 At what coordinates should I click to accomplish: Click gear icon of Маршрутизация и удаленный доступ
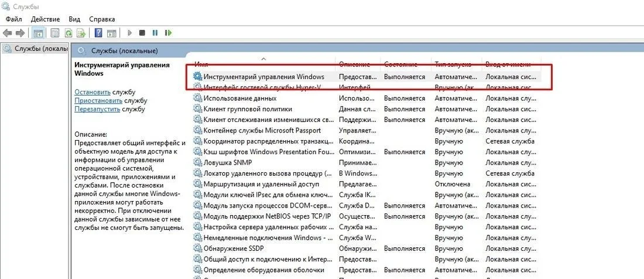[x=197, y=184]
